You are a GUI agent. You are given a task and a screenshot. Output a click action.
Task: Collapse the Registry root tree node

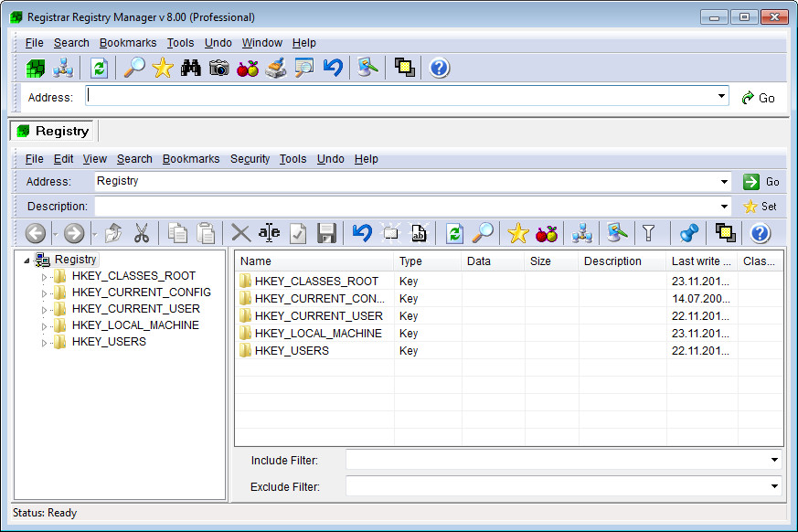27,261
